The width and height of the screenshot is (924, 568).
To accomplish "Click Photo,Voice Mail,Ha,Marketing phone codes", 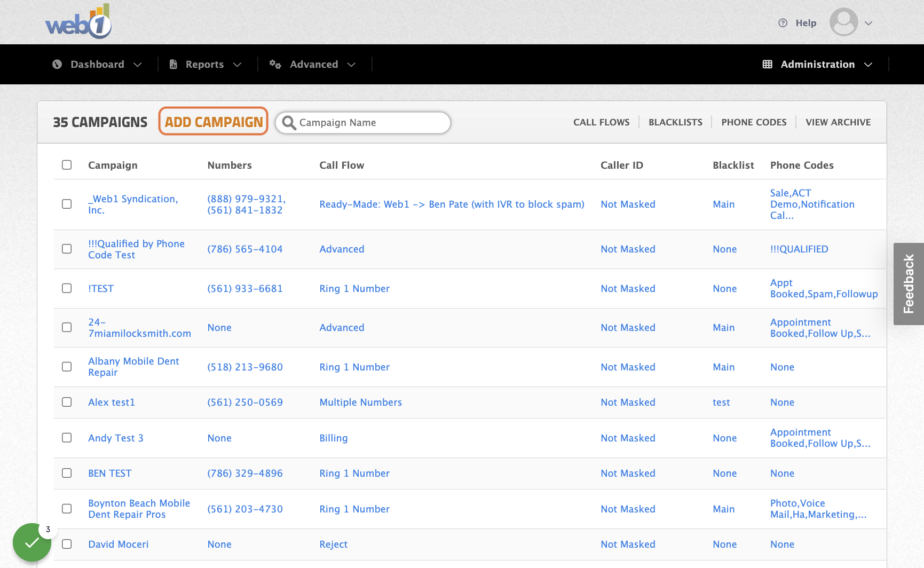I will (818, 509).
